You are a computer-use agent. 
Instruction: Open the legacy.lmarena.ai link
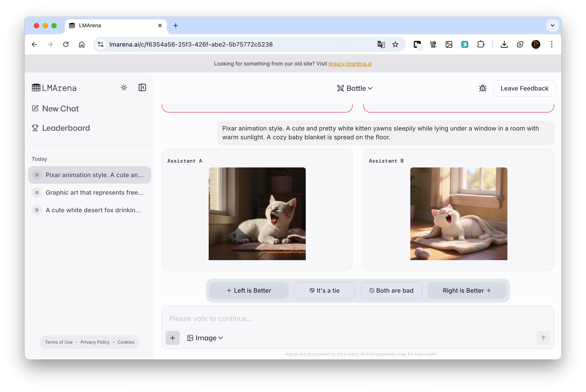[350, 64]
